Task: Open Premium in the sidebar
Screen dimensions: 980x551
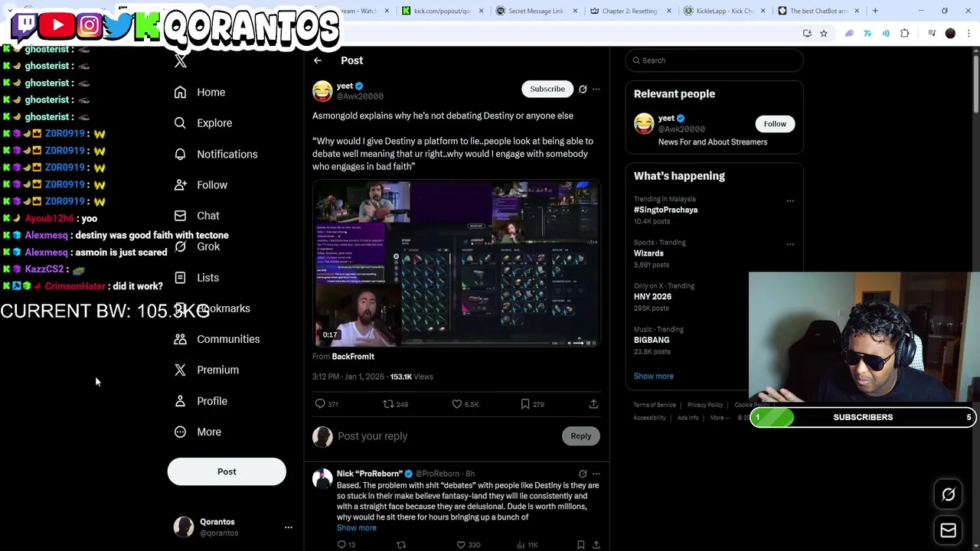Action: point(207,370)
